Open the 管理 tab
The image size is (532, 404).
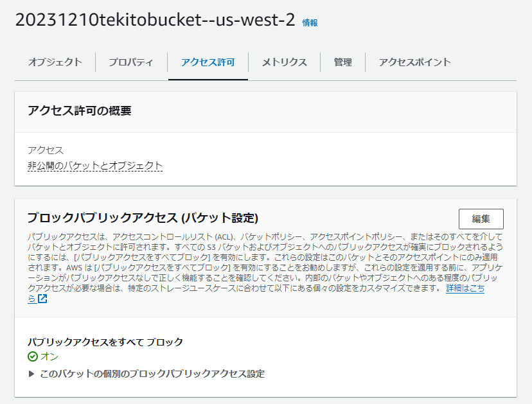click(x=342, y=62)
